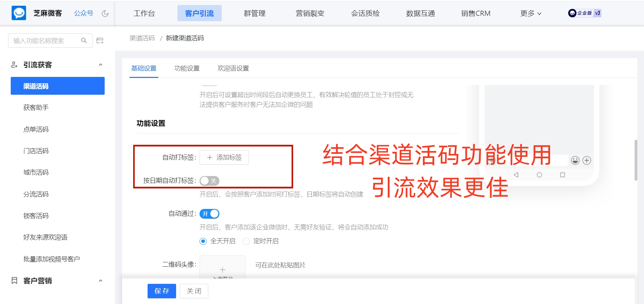
Task: Click the page vertical scrollbar
Action: (636, 160)
